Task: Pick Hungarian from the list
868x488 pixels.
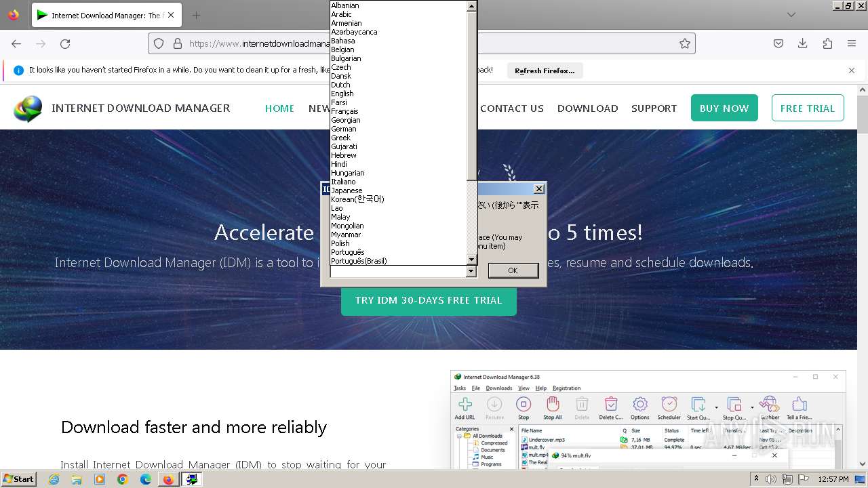Action: pyautogui.click(x=399, y=173)
